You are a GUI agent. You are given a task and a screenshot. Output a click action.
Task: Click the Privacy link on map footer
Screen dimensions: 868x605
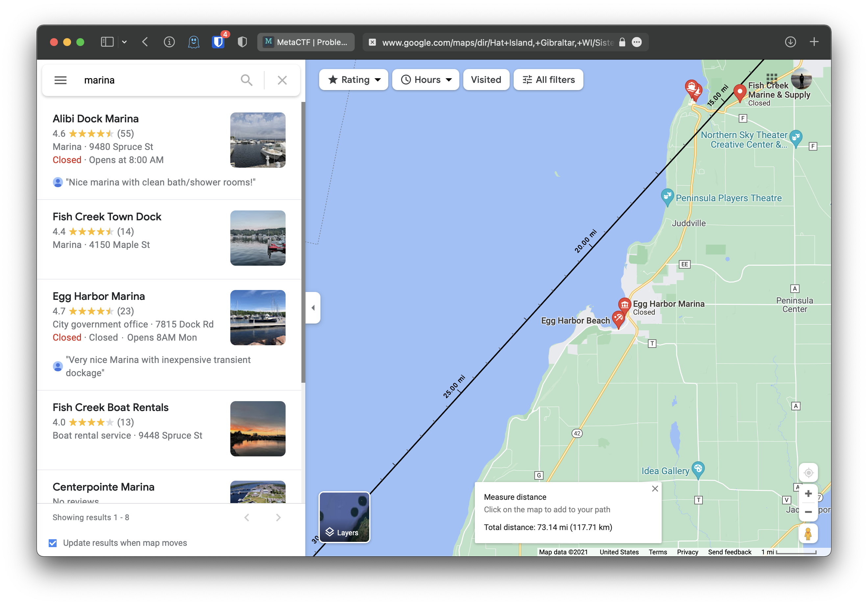(687, 552)
